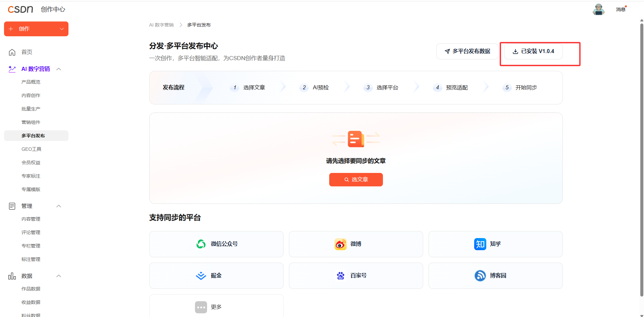Click step 2 AI预检
Viewport: 644px width, 317px height.
click(x=314, y=88)
